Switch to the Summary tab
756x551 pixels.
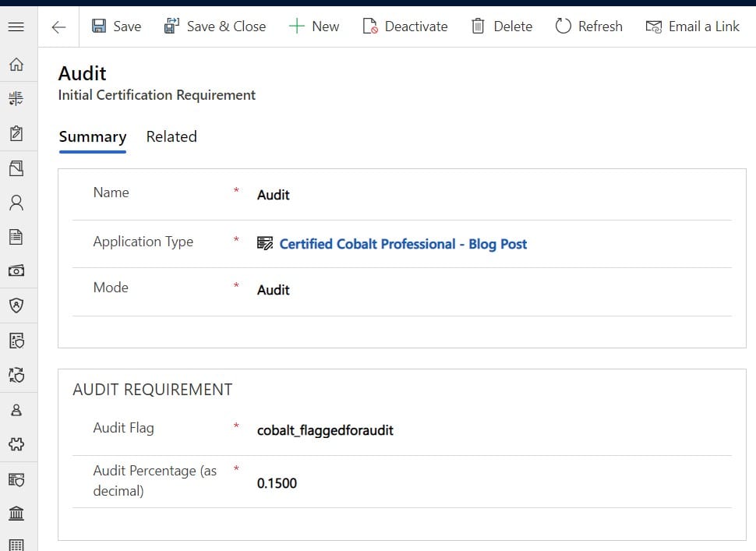coord(93,137)
